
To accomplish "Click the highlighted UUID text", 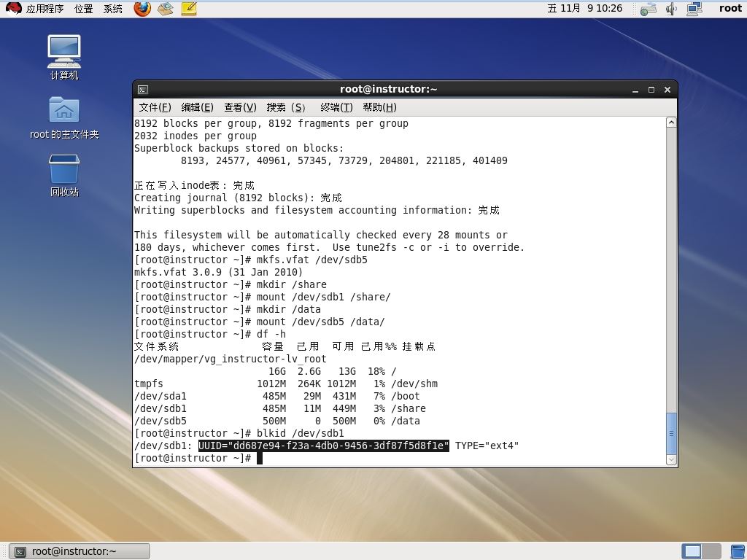I will coord(323,446).
